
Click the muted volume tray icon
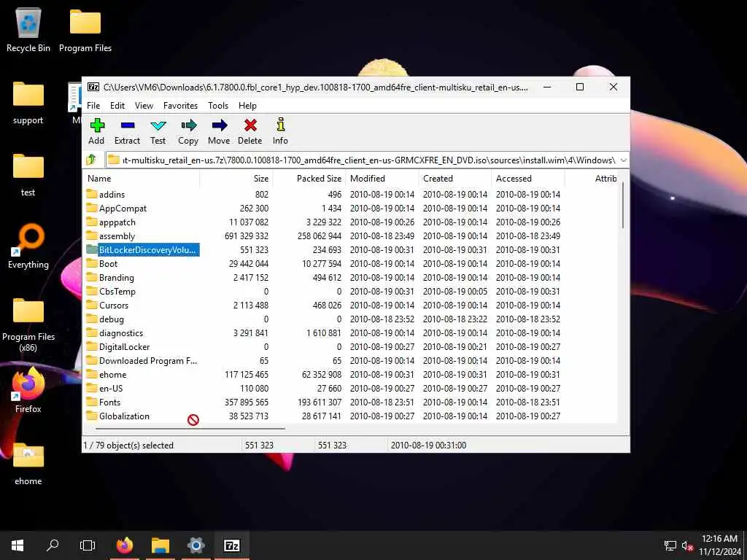coord(686,545)
